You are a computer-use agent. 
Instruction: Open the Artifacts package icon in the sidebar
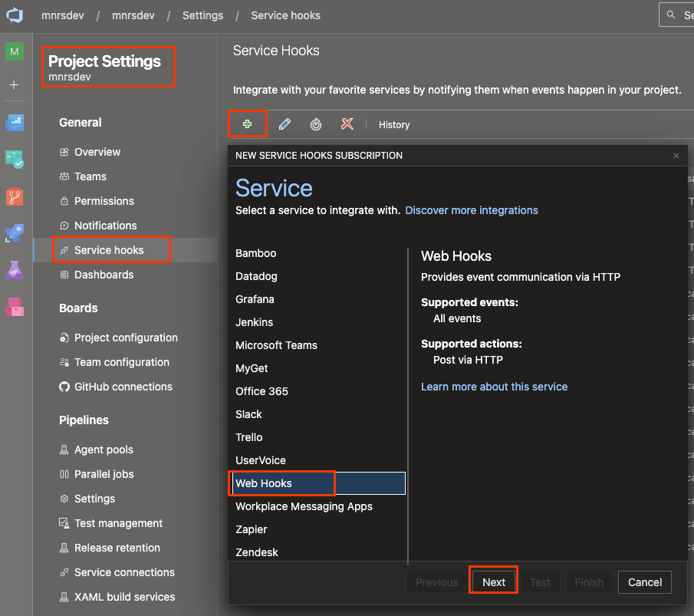(x=15, y=307)
